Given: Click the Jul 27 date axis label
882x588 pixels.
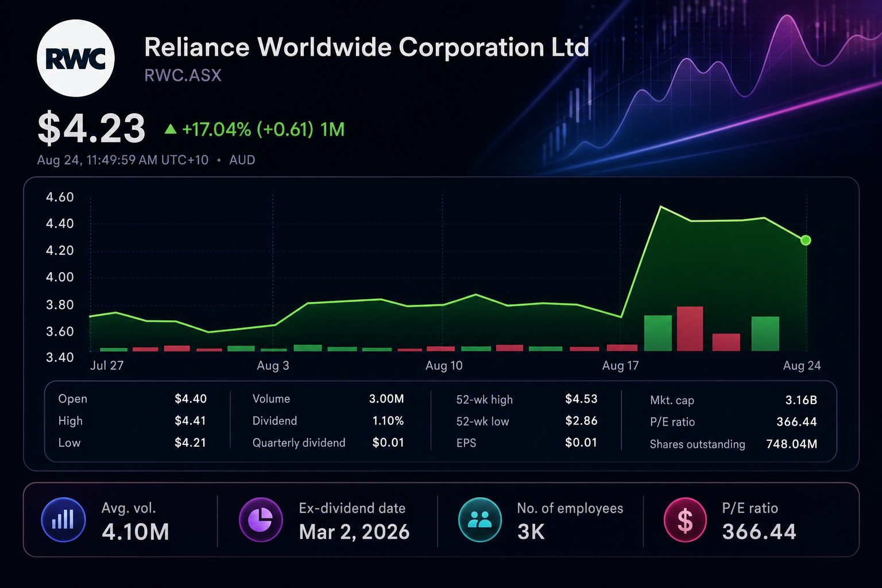Looking at the screenshot, I should [107, 366].
